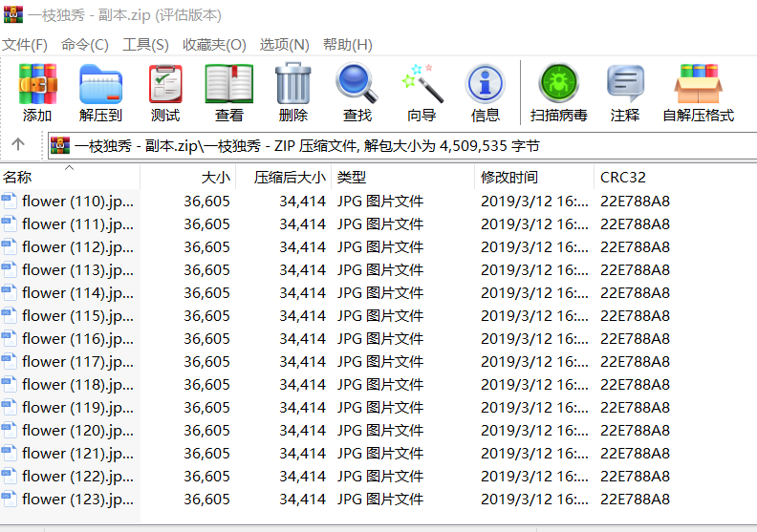Sort by Name (名称) column header
The image size is (757, 532).
pyautogui.click(x=70, y=177)
